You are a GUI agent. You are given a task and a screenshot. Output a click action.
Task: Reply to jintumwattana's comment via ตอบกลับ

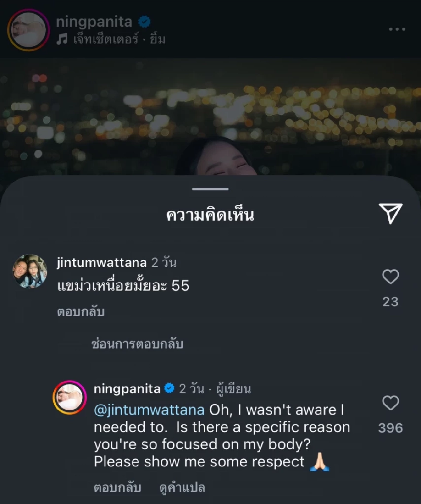click(81, 312)
